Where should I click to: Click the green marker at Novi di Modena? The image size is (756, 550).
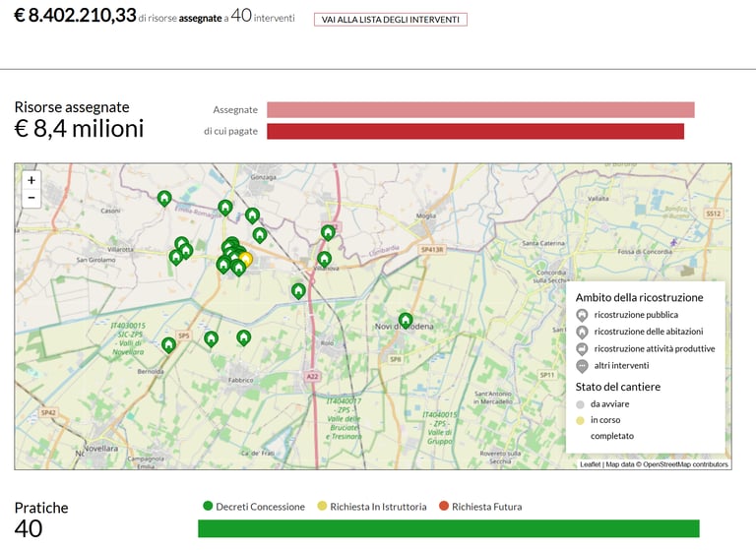(406, 320)
